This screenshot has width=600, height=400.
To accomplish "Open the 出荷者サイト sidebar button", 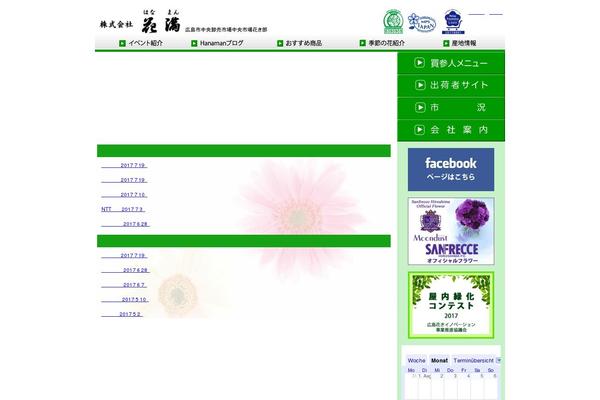I will 451,85.
